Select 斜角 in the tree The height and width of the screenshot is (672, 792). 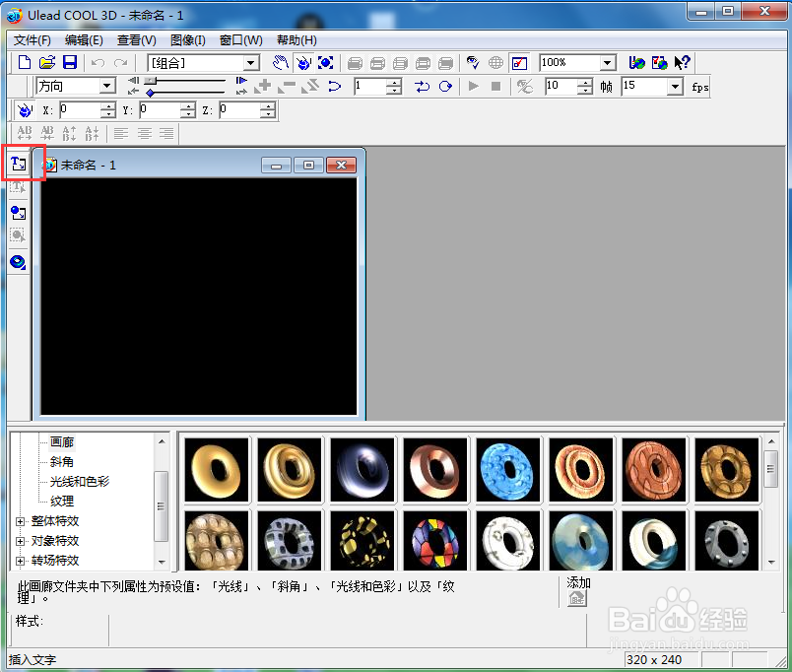point(62,462)
